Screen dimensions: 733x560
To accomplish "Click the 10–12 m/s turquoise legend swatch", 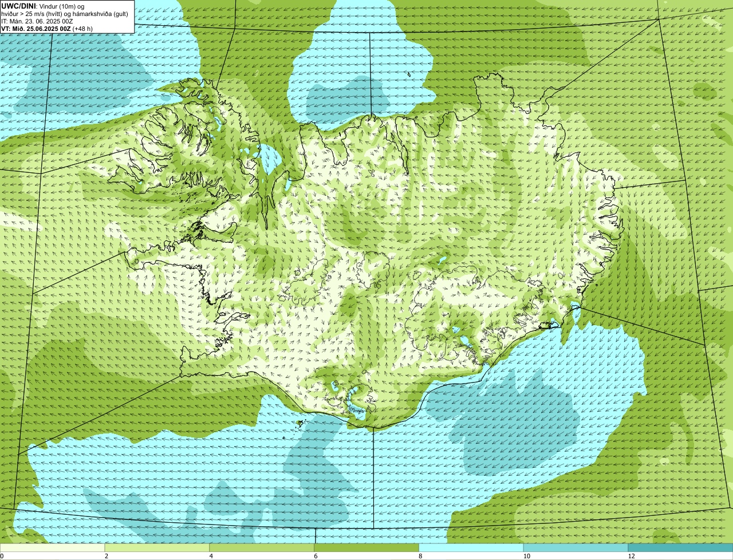I will [576, 548].
